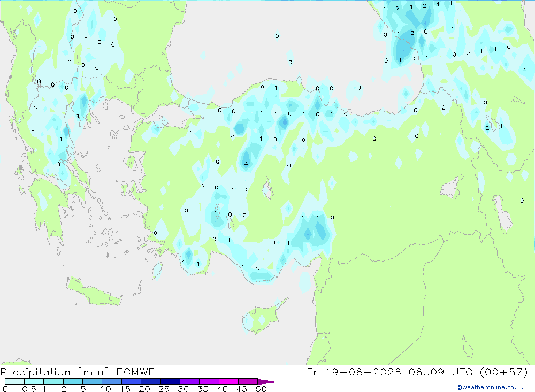Click the "Precipitation" title word

click(35, 372)
